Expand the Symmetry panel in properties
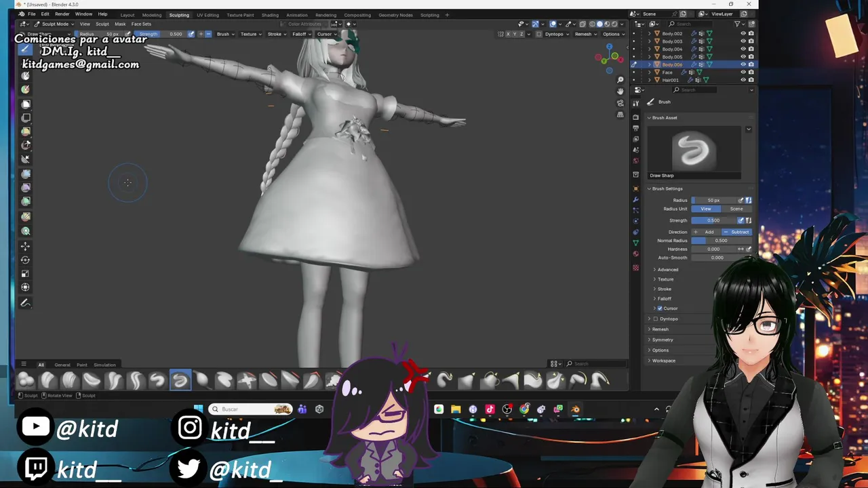Image resolution: width=868 pixels, height=488 pixels. pyautogui.click(x=662, y=340)
